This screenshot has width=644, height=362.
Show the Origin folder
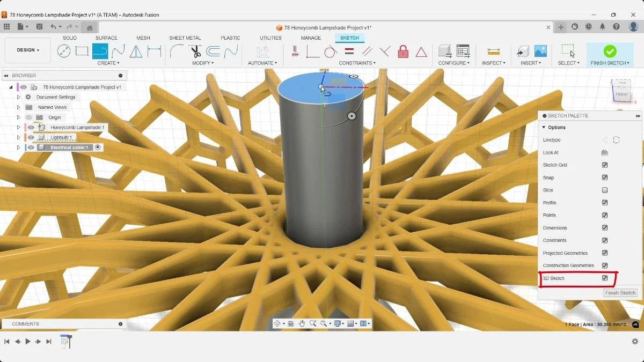[x=30, y=117]
